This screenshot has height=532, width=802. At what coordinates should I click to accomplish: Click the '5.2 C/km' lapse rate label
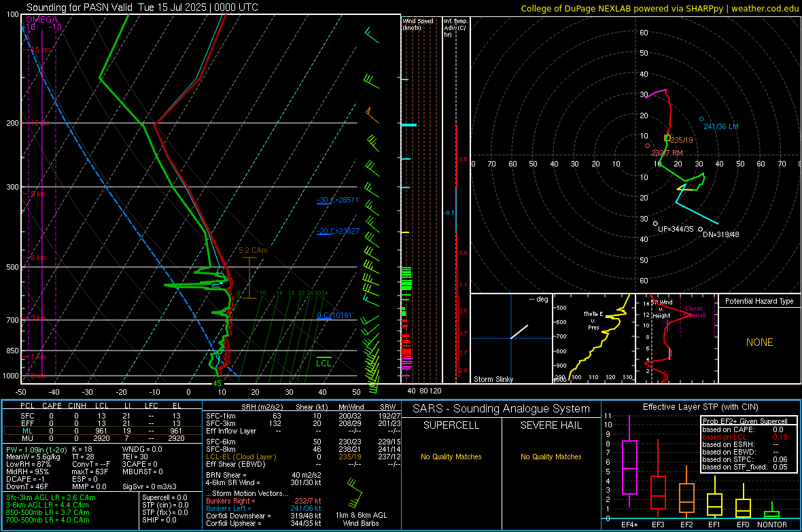point(253,250)
